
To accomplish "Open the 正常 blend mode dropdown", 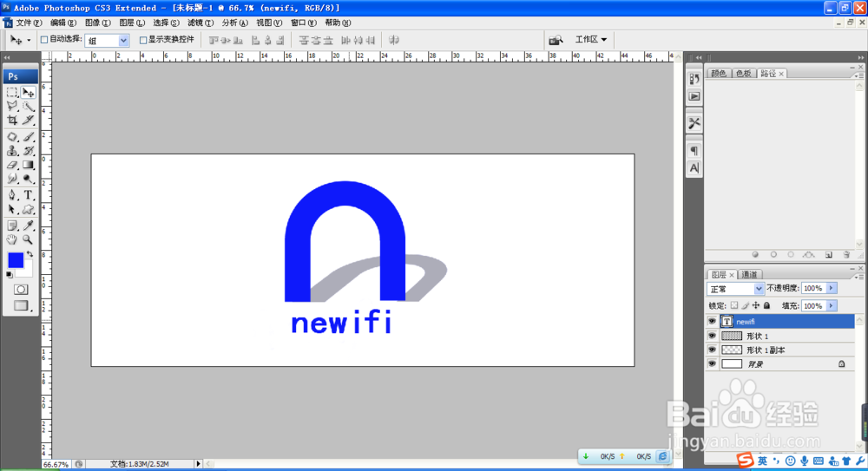I will (759, 288).
